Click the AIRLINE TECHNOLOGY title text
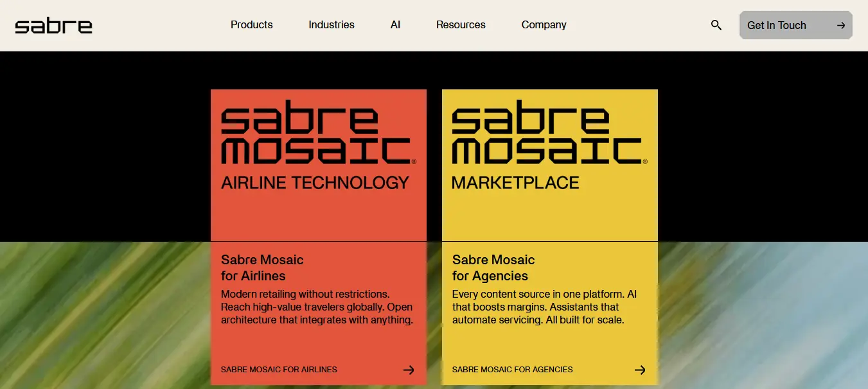The image size is (868, 389). coord(315,183)
